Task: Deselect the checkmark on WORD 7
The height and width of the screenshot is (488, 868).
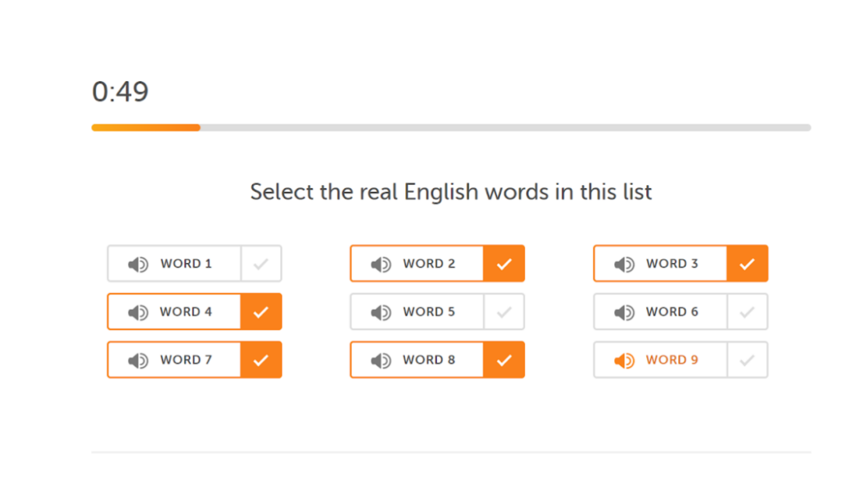Action: tap(261, 360)
